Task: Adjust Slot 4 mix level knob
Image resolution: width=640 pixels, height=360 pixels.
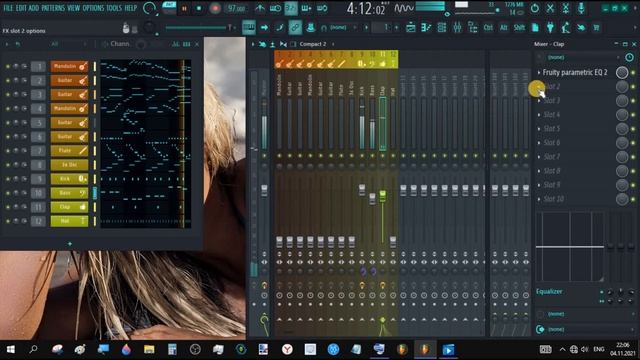Action: point(622,115)
